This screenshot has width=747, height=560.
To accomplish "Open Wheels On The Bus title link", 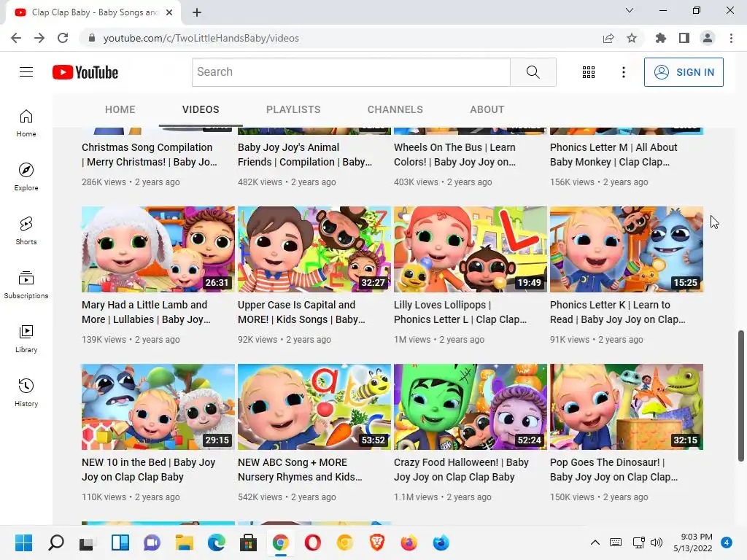I will click(x=455, y=155).
